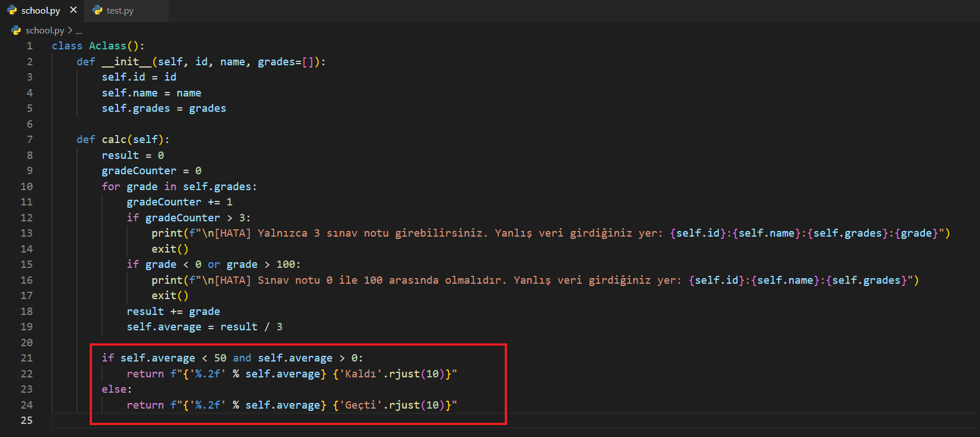The width and height of the screenshot is (980, 437).
Task: Select the school.py tab label
Action: click(x=40, y=11)
